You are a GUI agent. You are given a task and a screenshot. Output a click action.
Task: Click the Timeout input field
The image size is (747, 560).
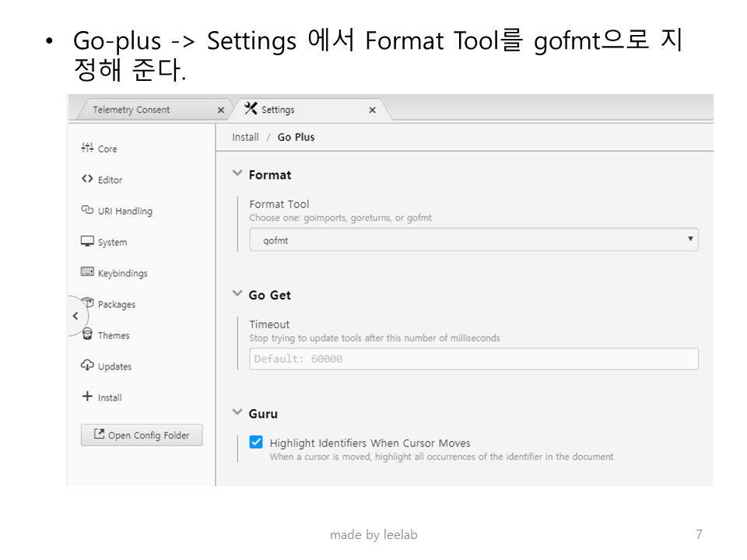pos(474,359)
